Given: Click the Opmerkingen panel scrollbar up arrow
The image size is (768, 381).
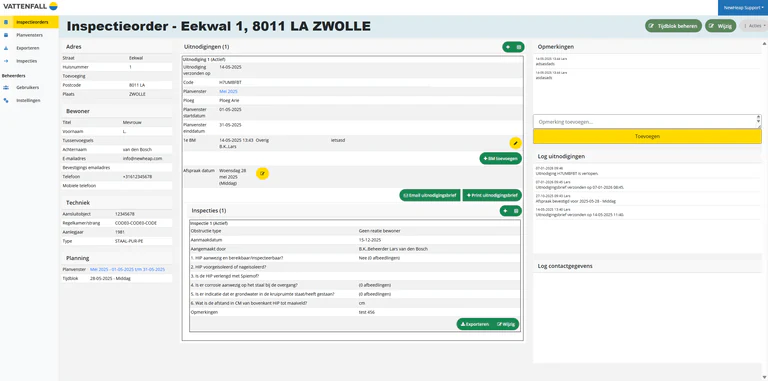Looking at the screenshot, I should 765,43.
